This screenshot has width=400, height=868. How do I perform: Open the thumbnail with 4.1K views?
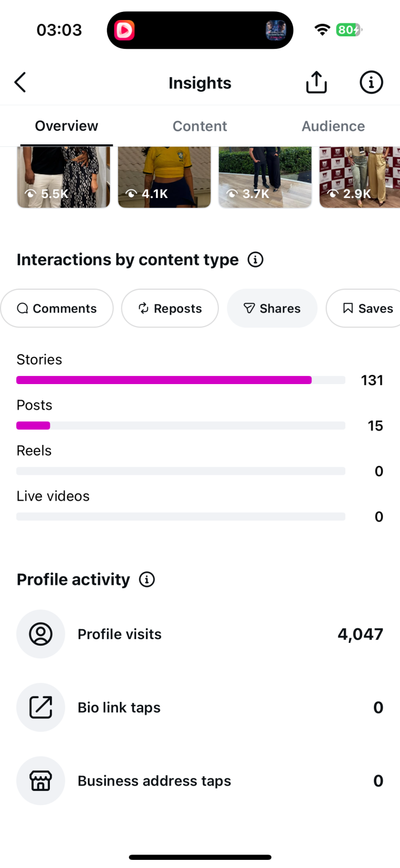(164, 177)
